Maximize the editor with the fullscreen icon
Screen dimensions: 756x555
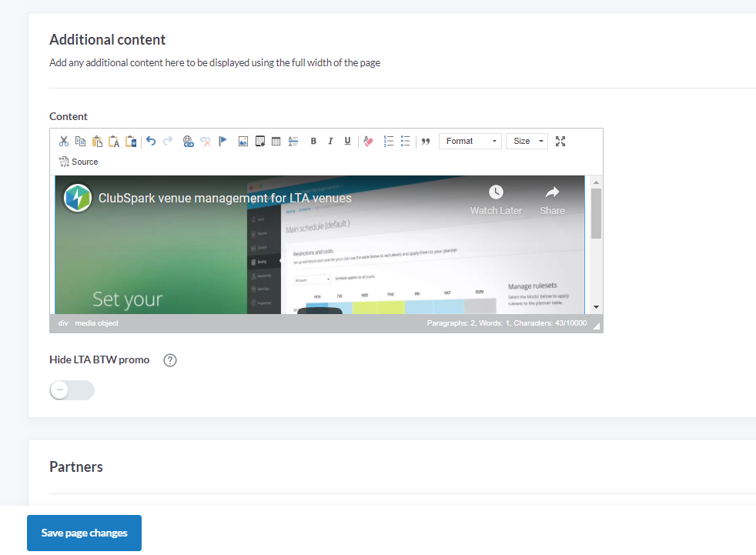pos(560,141)
